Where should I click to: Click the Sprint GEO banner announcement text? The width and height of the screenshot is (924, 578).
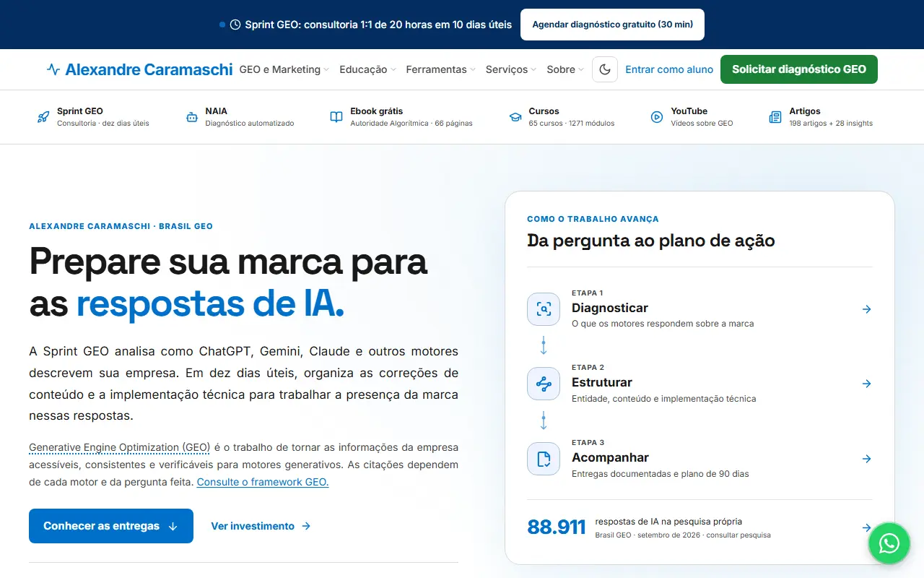(378, 25)
